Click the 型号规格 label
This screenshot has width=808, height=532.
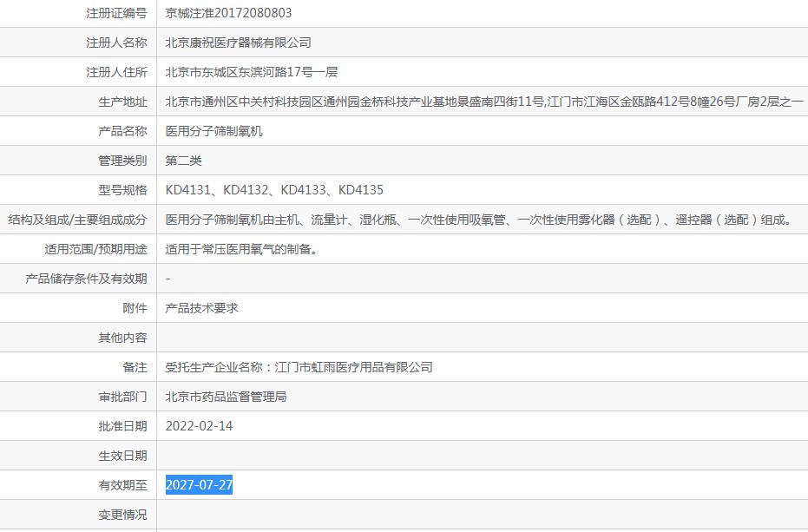[122, 190]
